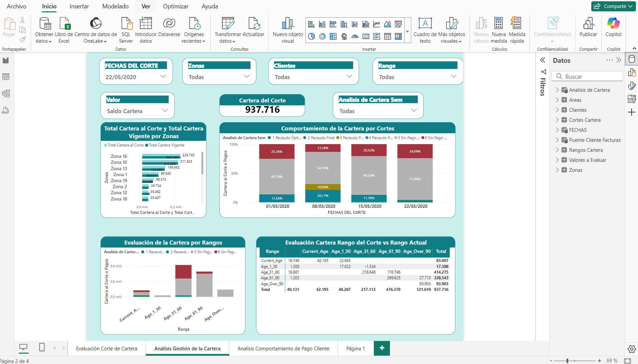Increase zoom with plus button
Screen dimensions: 638x364
pyautogui.click(x=599, y=361)
